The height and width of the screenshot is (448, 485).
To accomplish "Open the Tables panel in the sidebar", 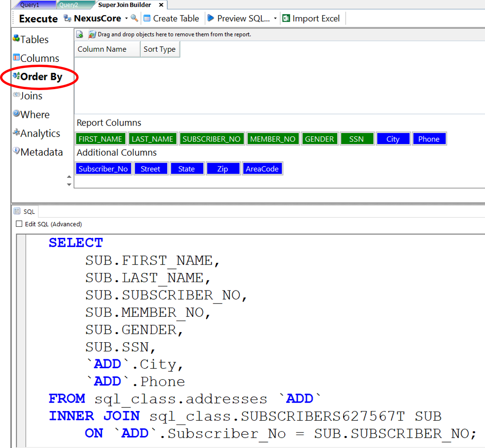I will pyautogui.click(x=31, y=40).
